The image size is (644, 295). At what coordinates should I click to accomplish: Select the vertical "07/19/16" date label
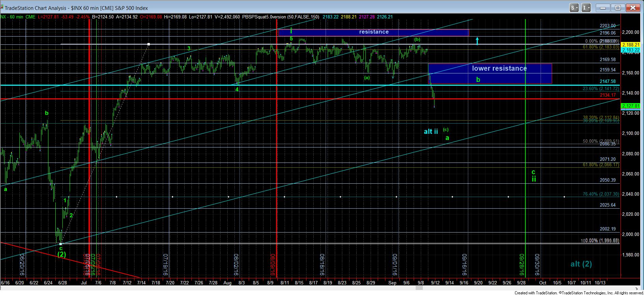click(x=166, y=265)
